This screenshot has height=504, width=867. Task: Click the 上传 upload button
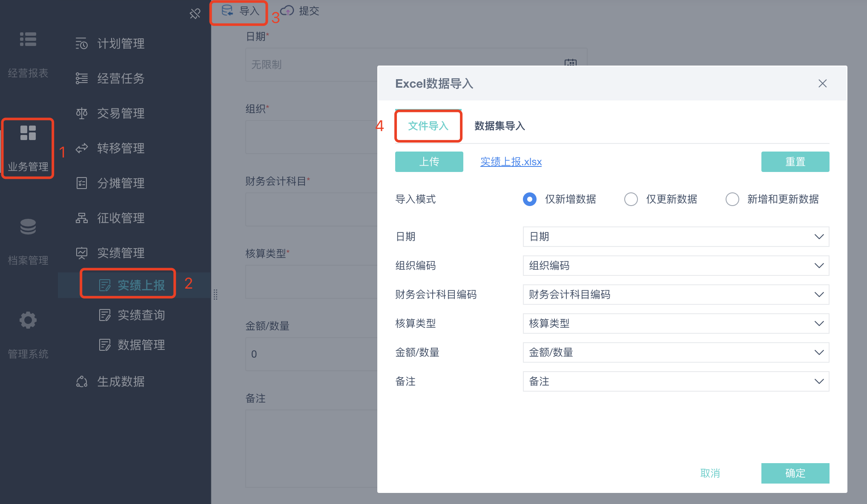(429, 162)
